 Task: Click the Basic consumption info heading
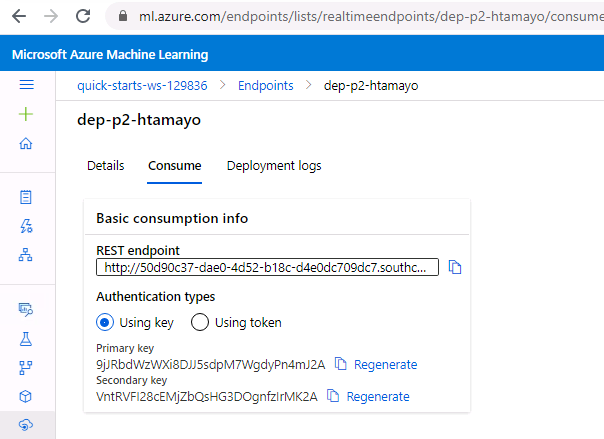[172, 218]
